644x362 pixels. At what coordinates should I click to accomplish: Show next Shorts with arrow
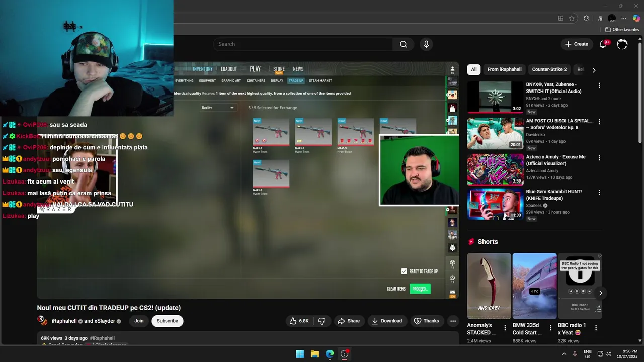pyautogui.click(x=600, y=293)
